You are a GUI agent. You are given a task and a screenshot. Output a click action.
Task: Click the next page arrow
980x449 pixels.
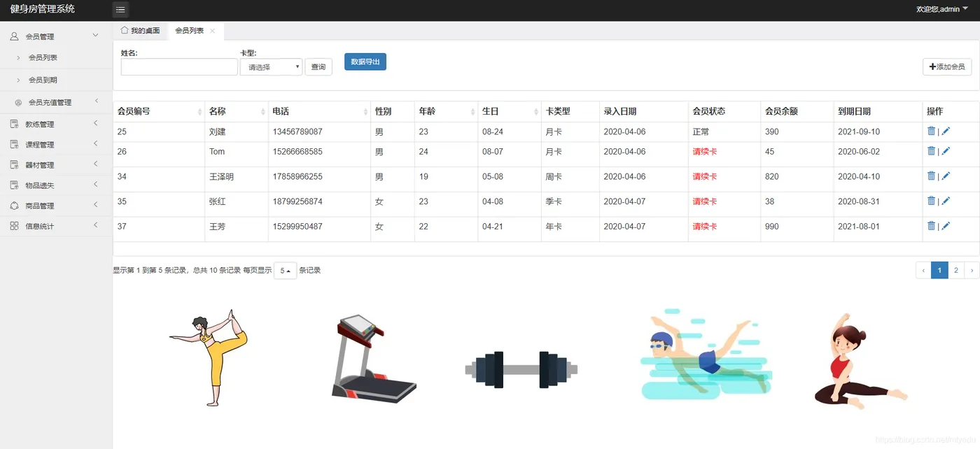[x=972, y=270]
